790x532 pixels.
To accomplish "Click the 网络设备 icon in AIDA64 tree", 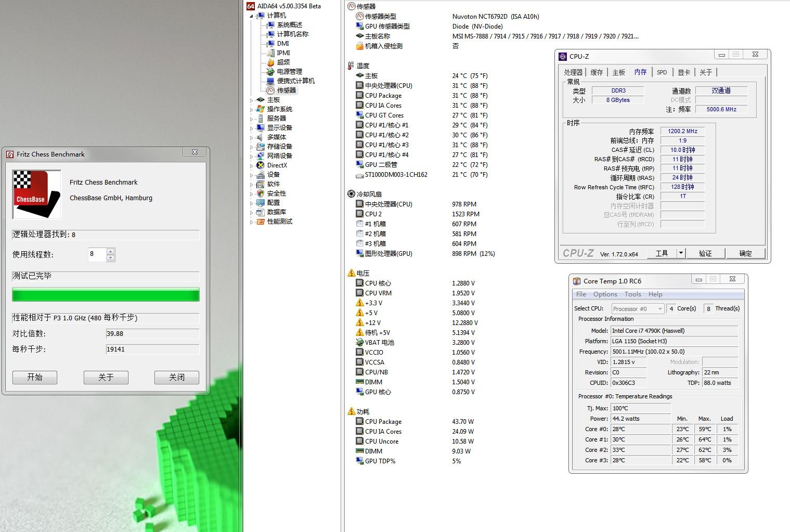I will [261, 156].
